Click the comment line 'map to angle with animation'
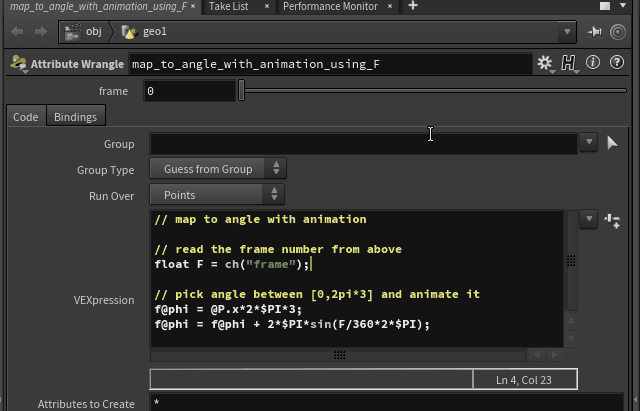The height and width of the screenshot is (411, 640). click(x=260, y=219)
